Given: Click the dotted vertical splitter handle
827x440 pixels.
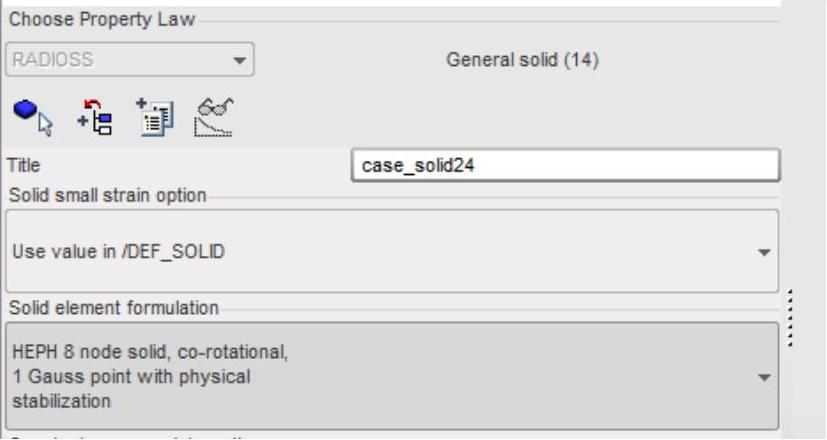Looking at the screenshot, I should 792,318.
